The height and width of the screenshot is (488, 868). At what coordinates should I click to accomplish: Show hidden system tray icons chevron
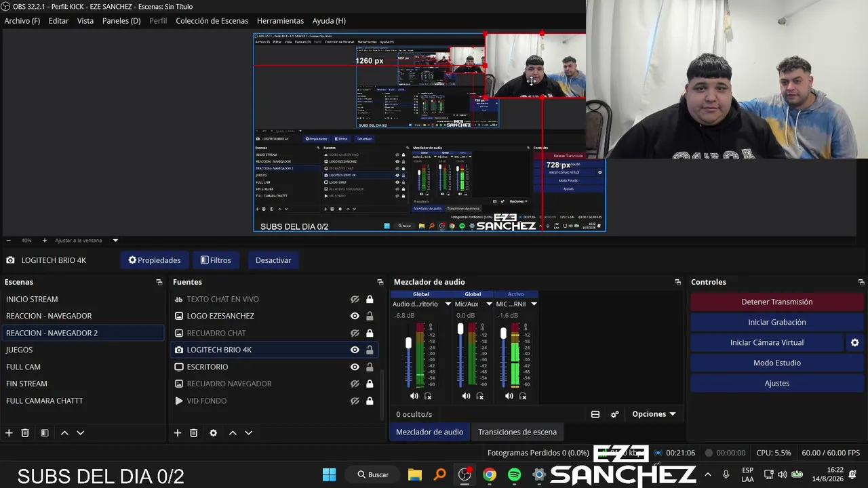[x=708, y=474]
